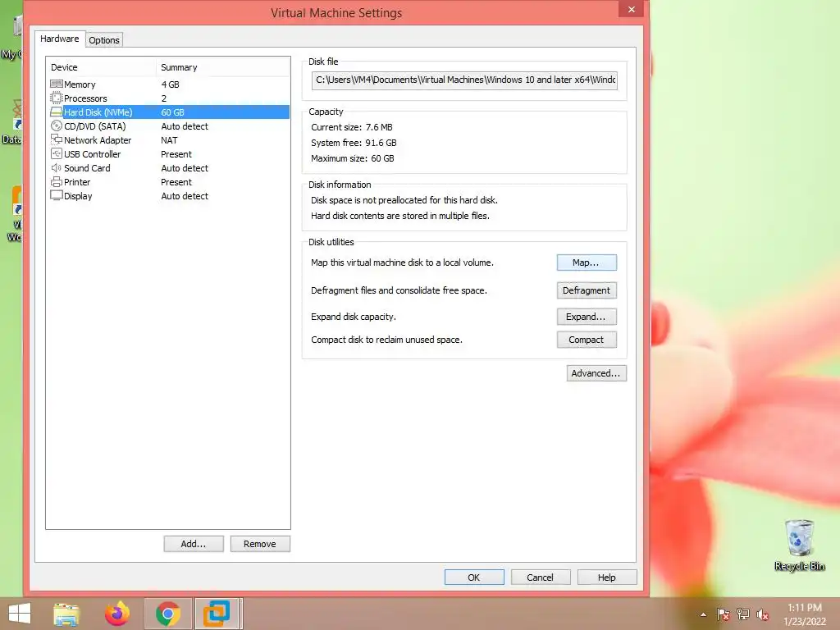The width and height of the screenshot is (840, 630).
Task: Click the Printer device icon
Action: point(57,182)
